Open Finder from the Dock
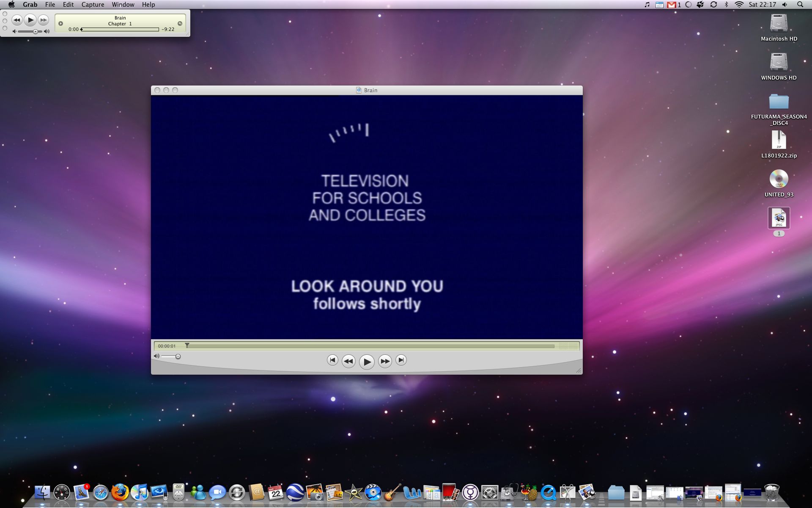Screen dimensions: 812x508 coord(42,492)
